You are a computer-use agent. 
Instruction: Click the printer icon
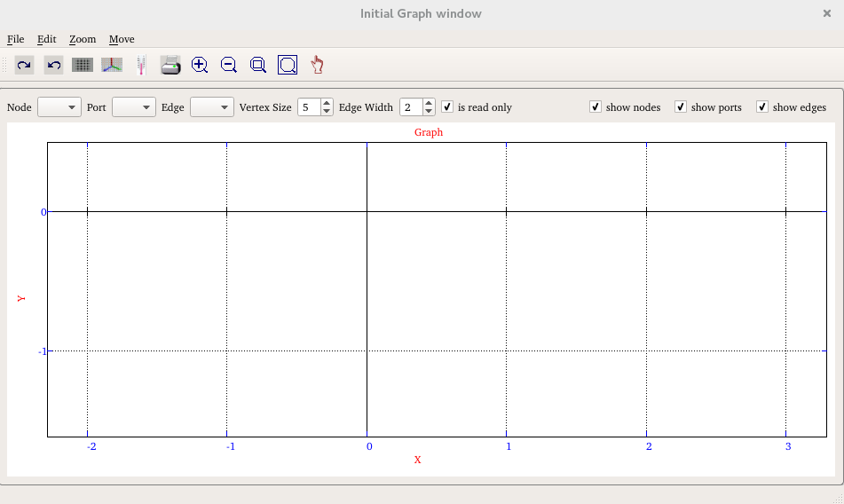[170, 65]
